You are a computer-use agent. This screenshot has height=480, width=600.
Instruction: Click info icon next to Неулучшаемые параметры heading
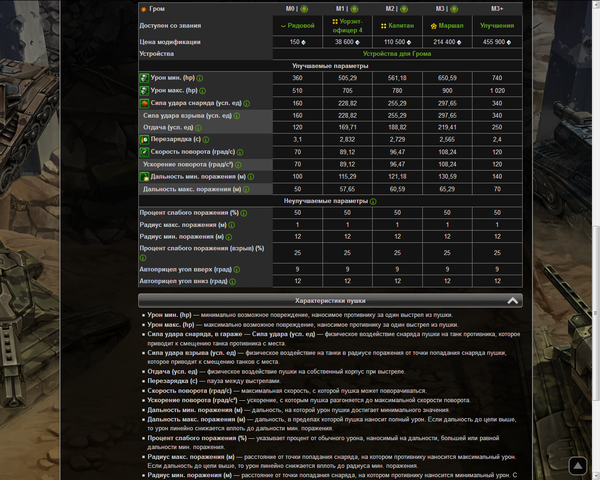click(x=373, y=201)
